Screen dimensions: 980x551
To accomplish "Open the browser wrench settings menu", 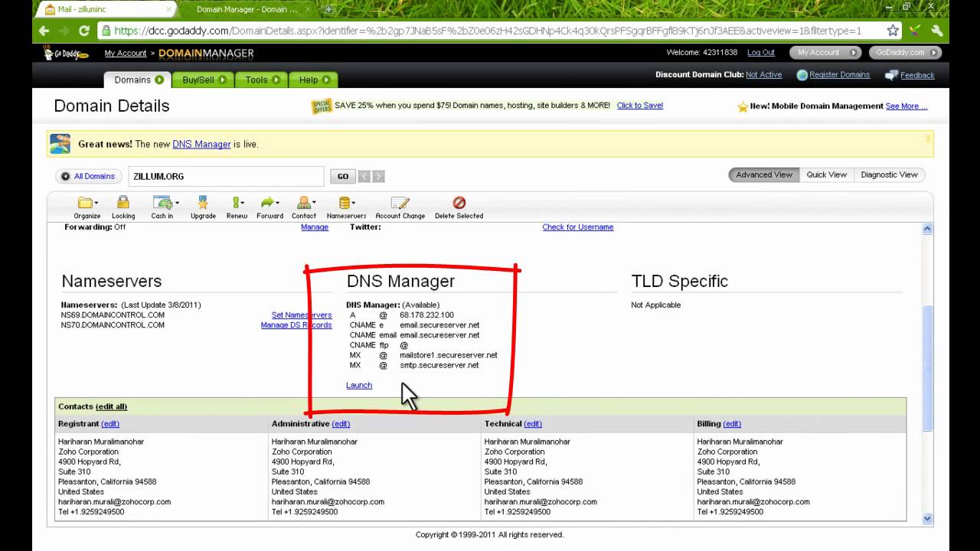I will coord(936,31).
